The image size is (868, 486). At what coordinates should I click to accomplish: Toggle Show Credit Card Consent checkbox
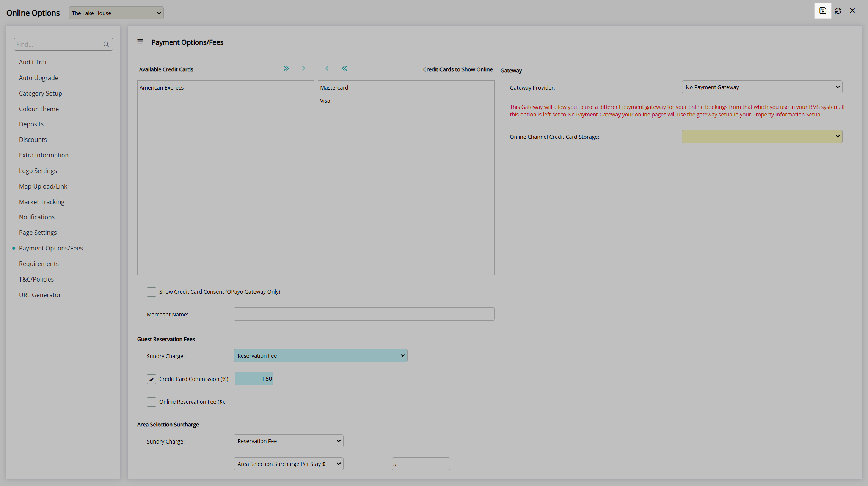click(151, 292)
